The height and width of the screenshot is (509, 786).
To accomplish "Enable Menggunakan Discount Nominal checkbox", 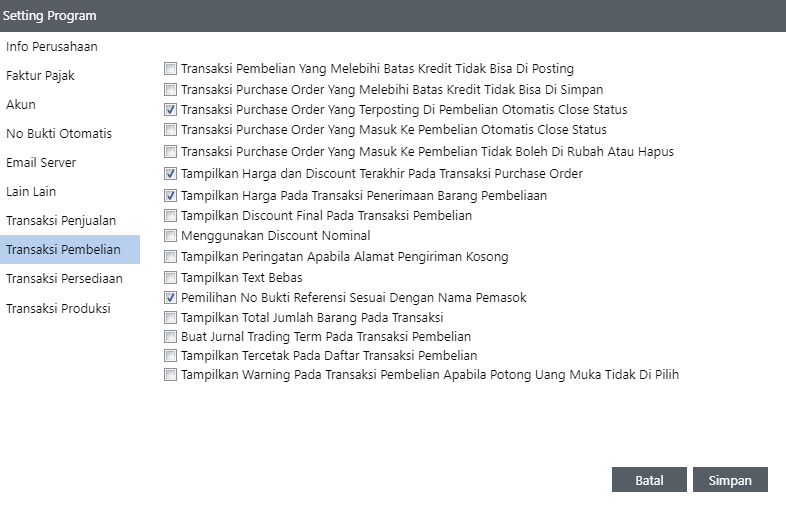I will pos(171,236).
